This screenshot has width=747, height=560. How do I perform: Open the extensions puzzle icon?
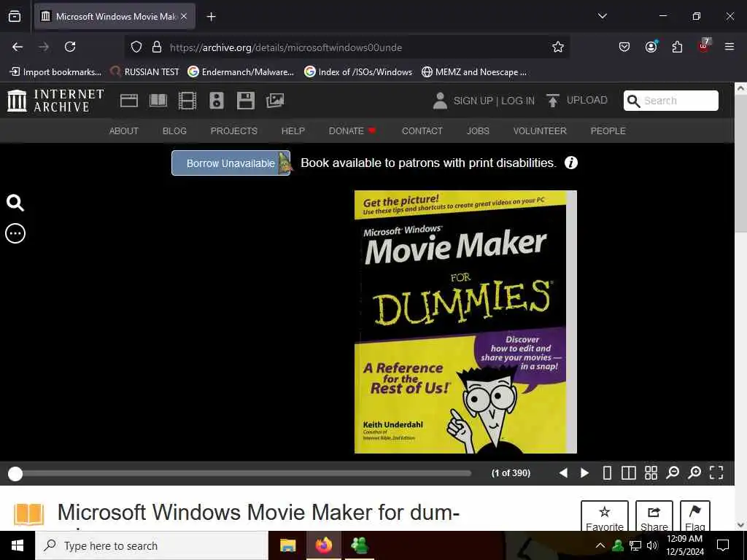(677, 47)
